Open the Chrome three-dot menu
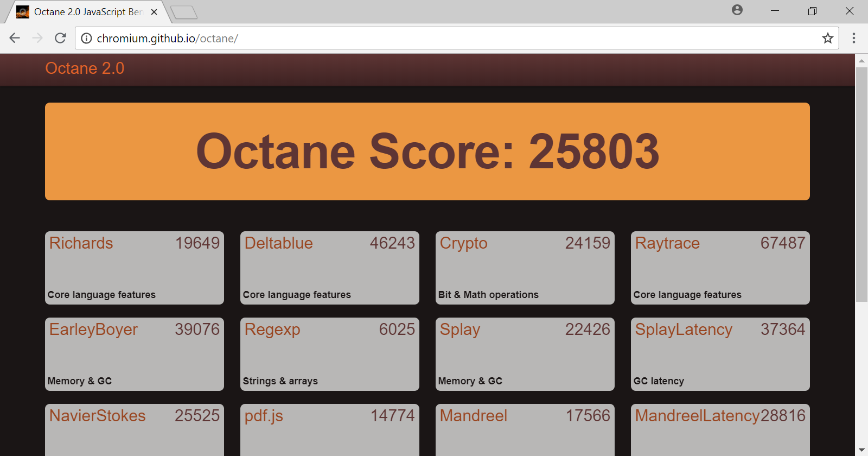 tap(853, 38)
